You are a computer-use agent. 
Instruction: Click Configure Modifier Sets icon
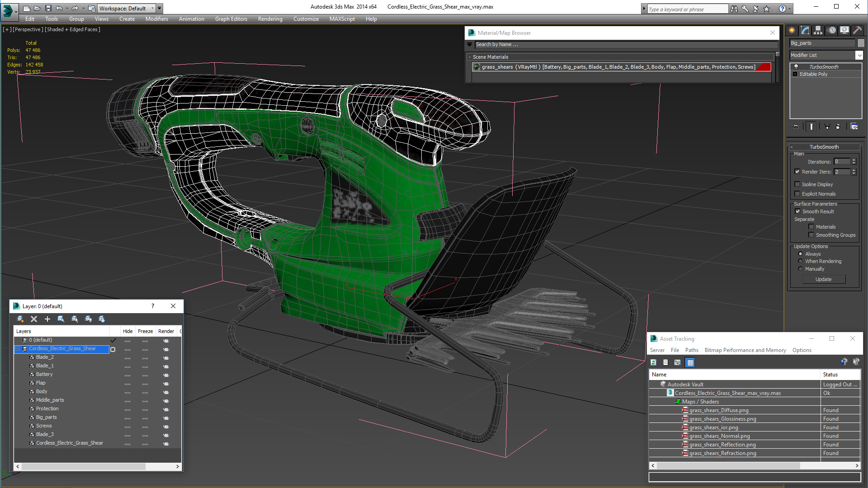point(854,127)
